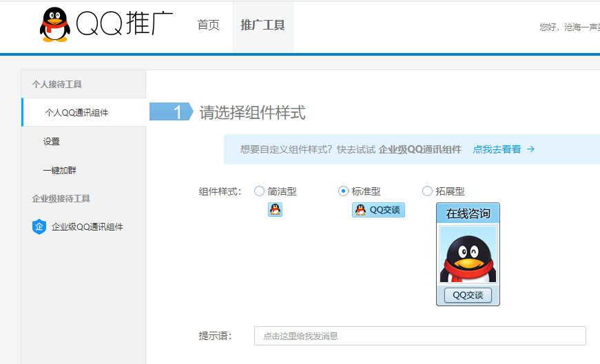Open the 首页 tab
Image resolution: width=600 pixels, height=364 pixels.
coord(208,25)
